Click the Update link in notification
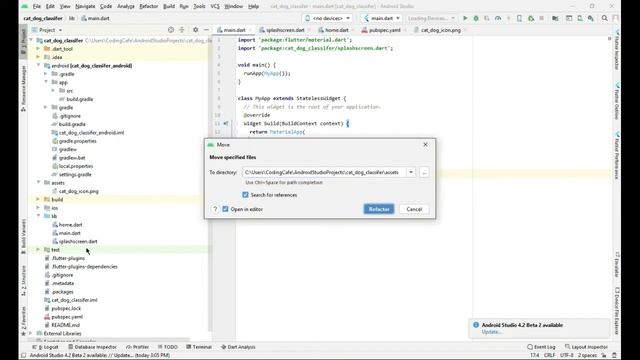Viewport: 640px width, 360px height. click(491, 332)
